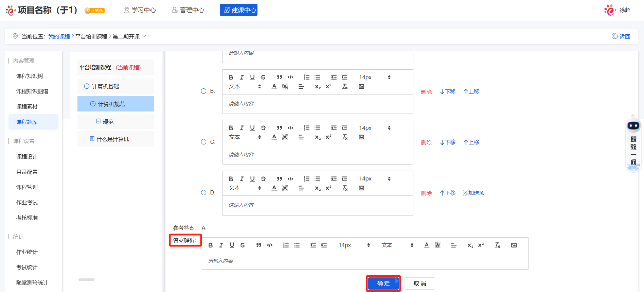Viewport: 644px width, 292px height.
Task: Switch to the 学习中心 tab
Action: (x=140, y=10)
